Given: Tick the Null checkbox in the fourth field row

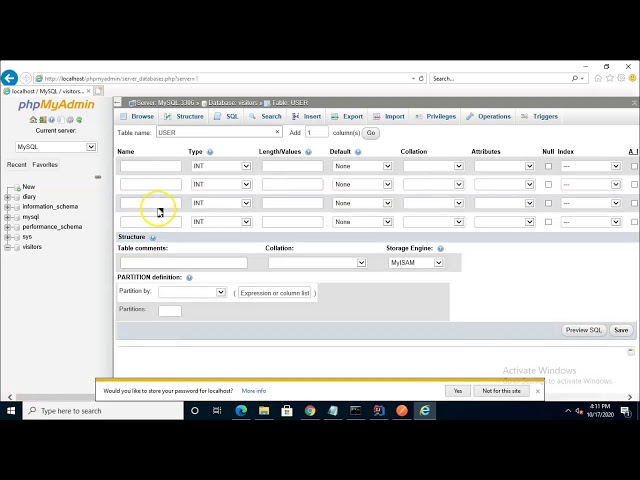Looking at the screenshot, I should click(x=548, y=222).
